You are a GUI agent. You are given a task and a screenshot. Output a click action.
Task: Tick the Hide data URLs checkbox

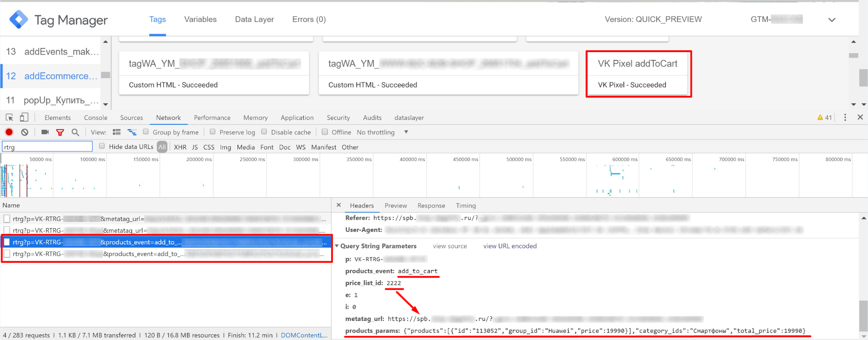(x=102, y=146)
